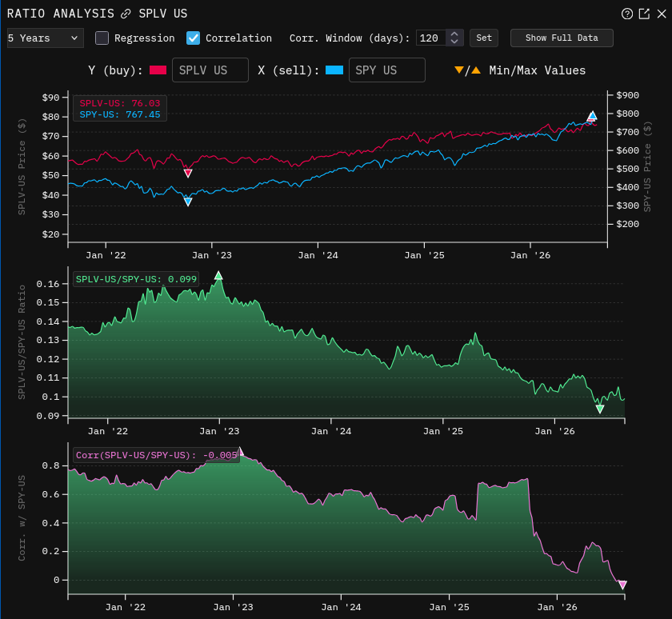Uncheck the Correlation checkbox
Screen dimensions: 672x619
(194, 38)
